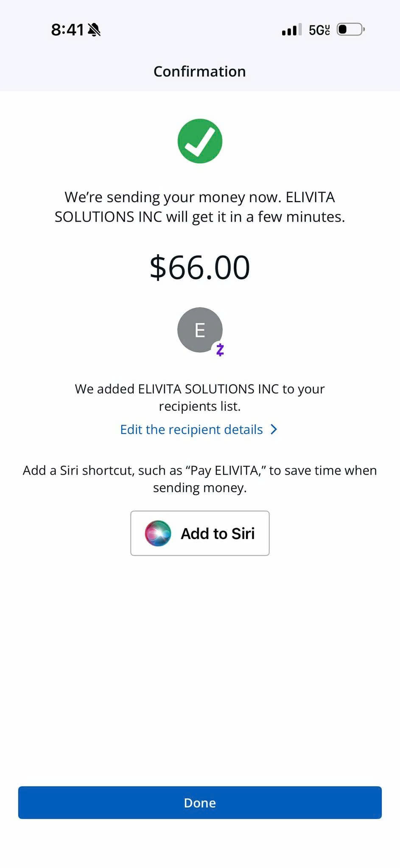
Task: Tap the 5G network indicator
Action: point(319,30)
